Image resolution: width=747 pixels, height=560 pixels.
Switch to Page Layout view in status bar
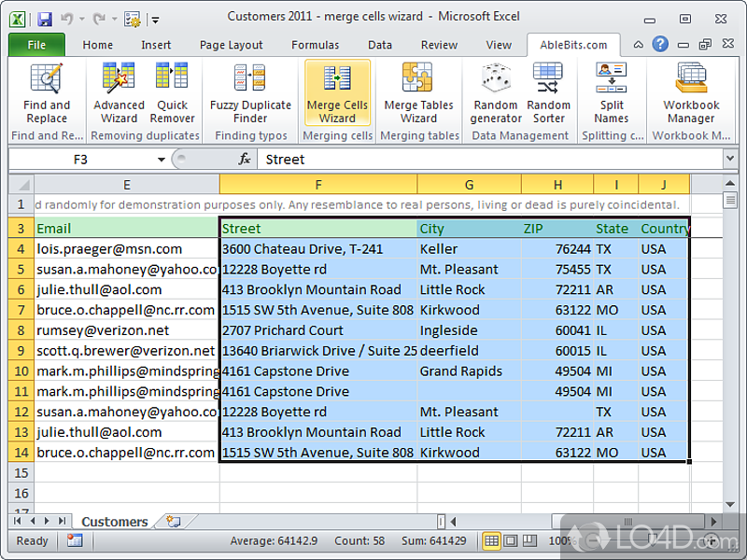click(x=510, y=541)
